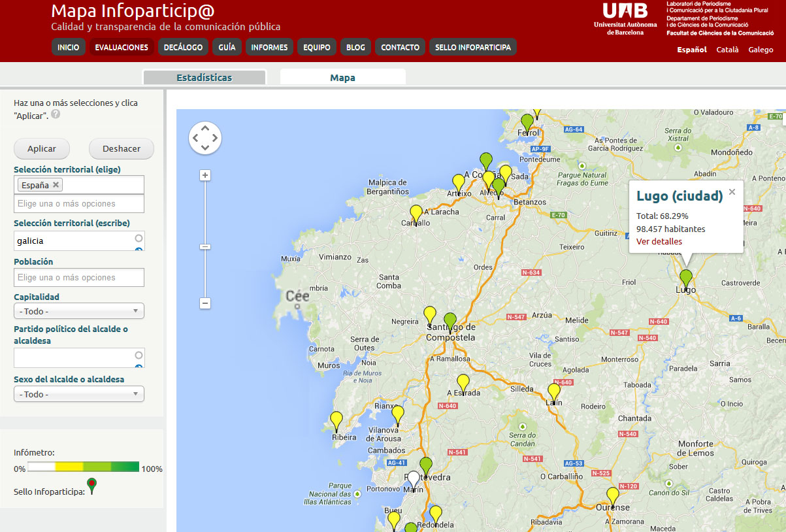Select the Mapa tab
The width and height of the screenshot is (786, 532).
[342, 77]
